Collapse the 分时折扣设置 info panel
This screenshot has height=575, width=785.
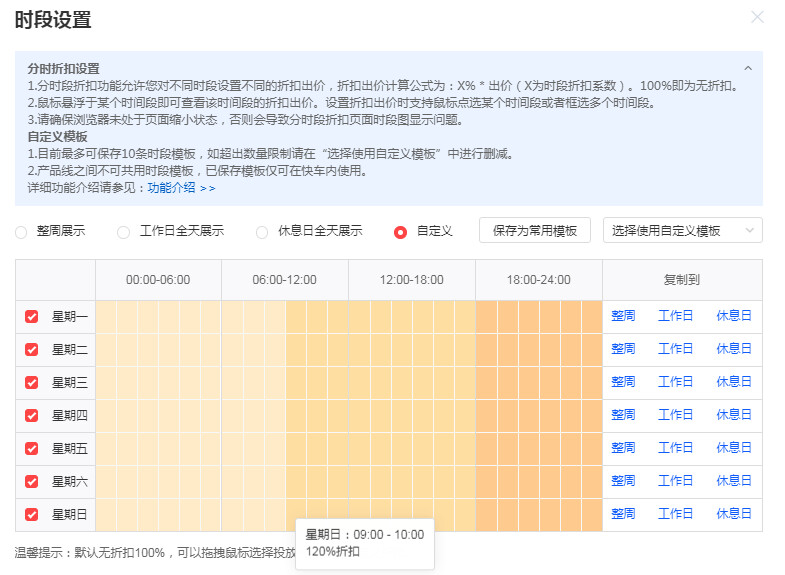coord(748,68)
